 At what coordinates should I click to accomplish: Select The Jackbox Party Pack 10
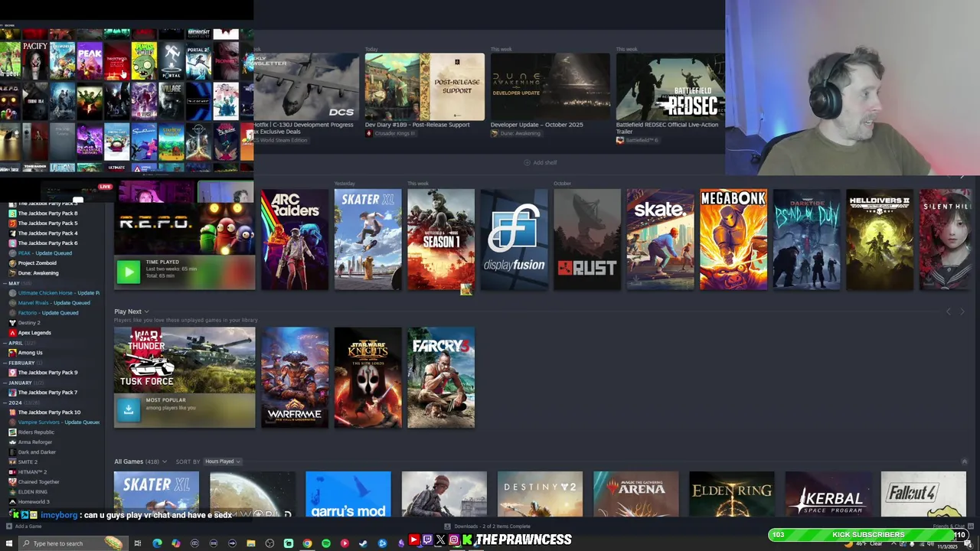(x=49, y=412)
